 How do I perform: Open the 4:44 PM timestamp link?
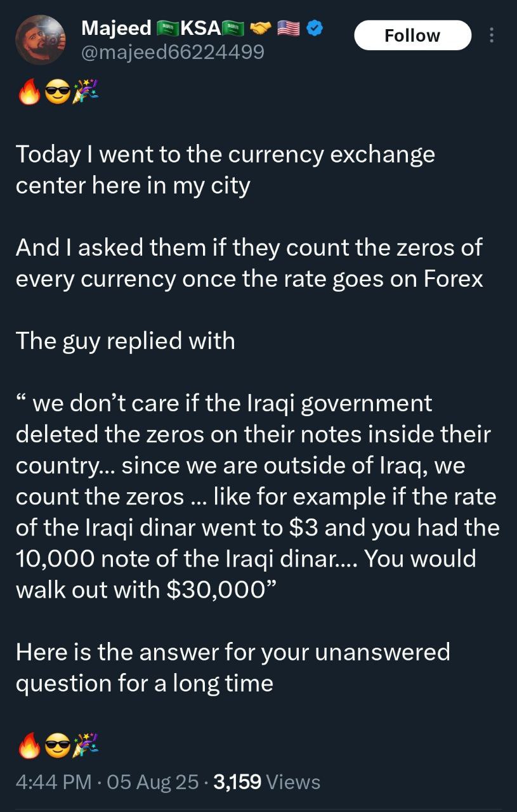[x=53, y=782]
